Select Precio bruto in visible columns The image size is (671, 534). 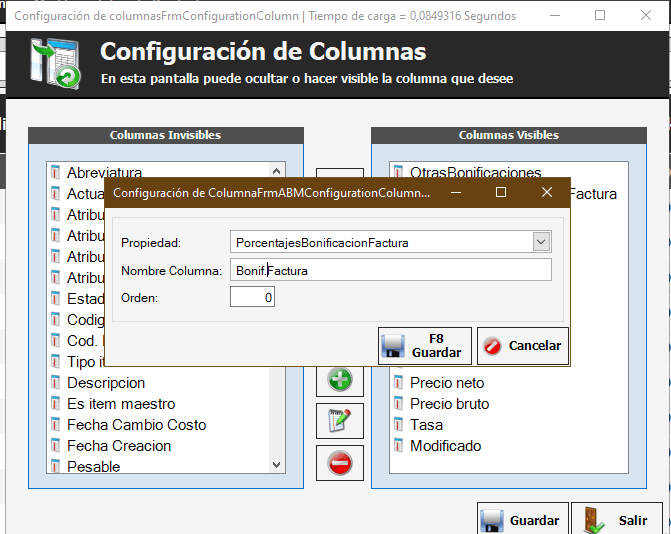449,404
